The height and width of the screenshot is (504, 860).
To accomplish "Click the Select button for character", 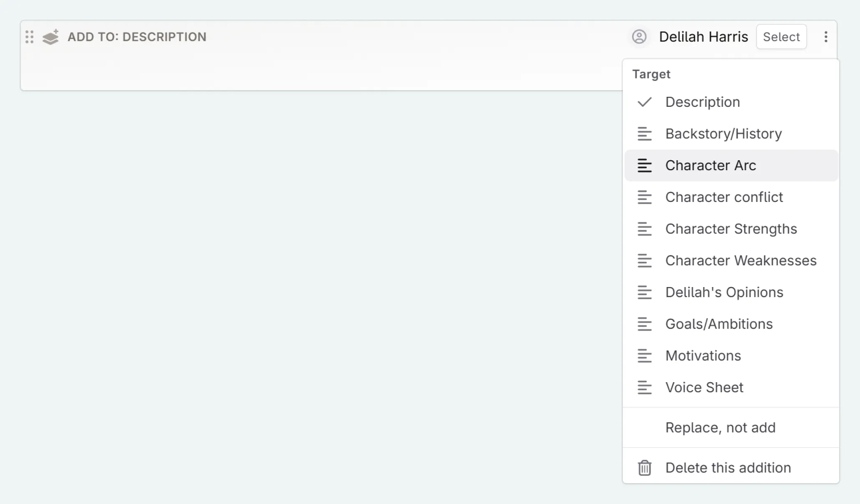I will click(781, 37).
